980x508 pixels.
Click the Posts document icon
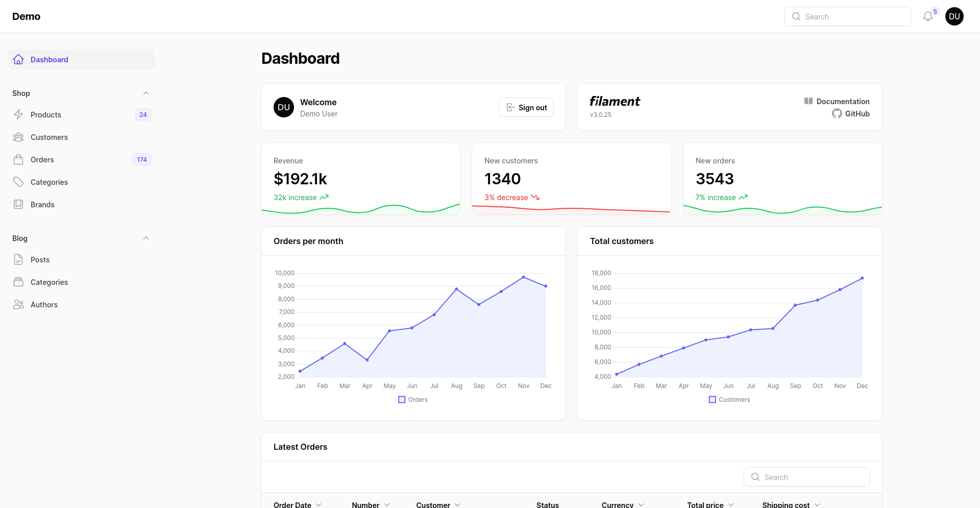(18, 260)
